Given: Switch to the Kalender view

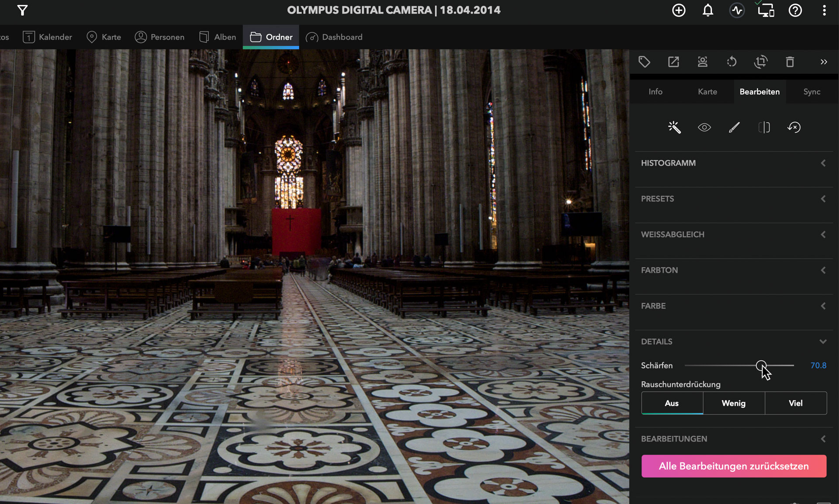Looking at the screenshot, I should coord(47,37).
